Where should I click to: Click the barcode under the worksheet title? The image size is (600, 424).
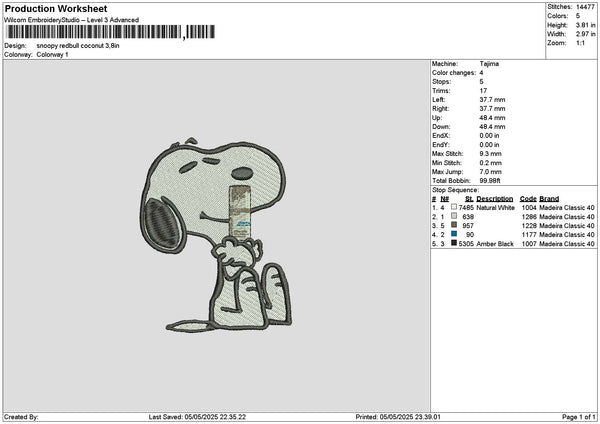coord(110,32)
